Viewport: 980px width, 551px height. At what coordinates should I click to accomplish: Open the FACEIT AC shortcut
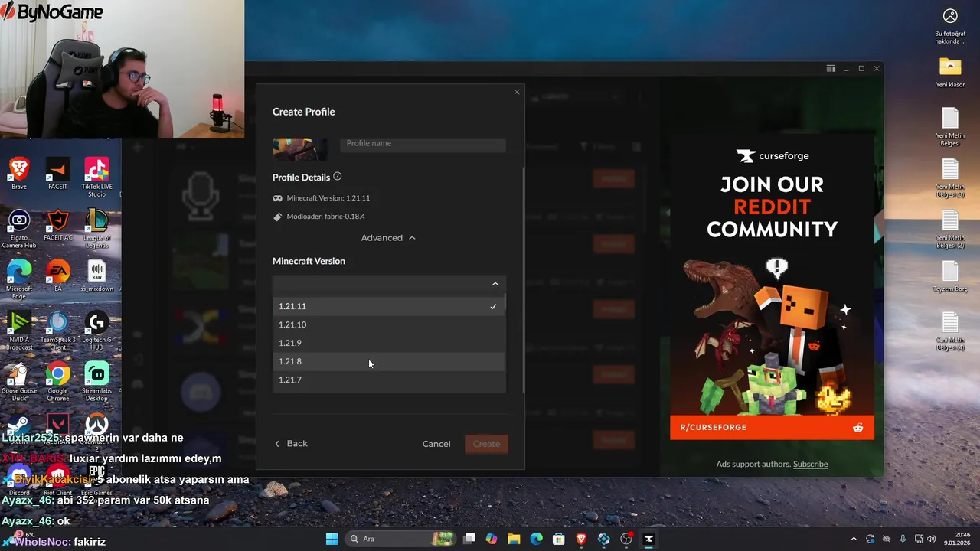[x=57, y=226]
